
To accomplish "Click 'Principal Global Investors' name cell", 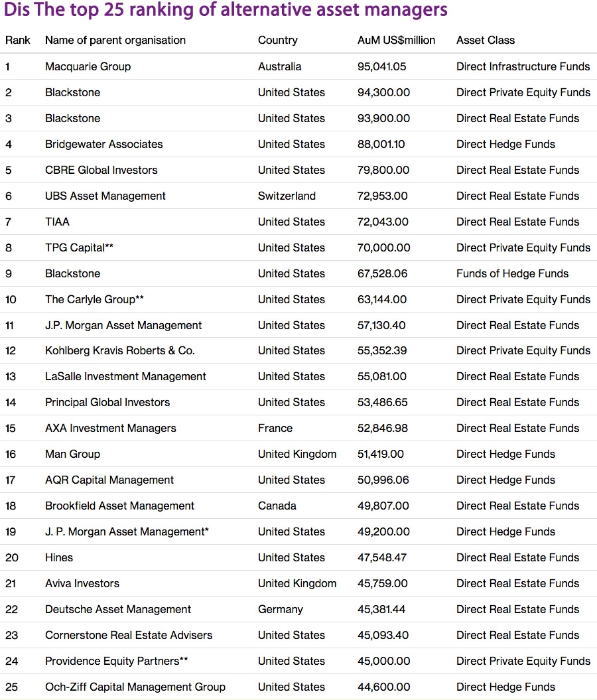I will click(x=107, y=402).
